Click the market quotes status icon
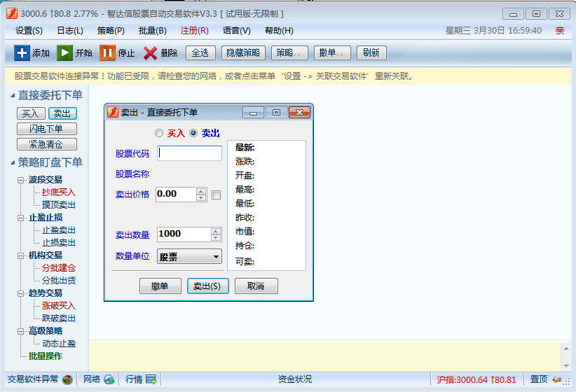This screenshot has height=392, width=576. 151,379
